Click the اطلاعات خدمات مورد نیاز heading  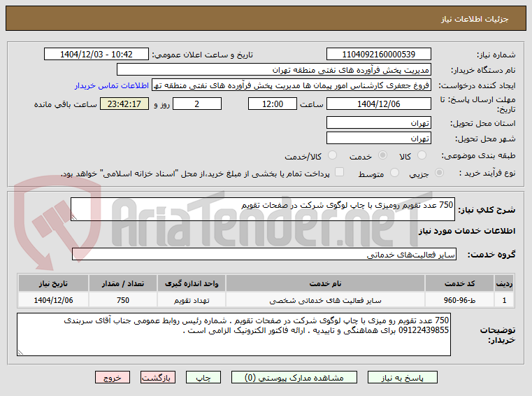[467, 231]
